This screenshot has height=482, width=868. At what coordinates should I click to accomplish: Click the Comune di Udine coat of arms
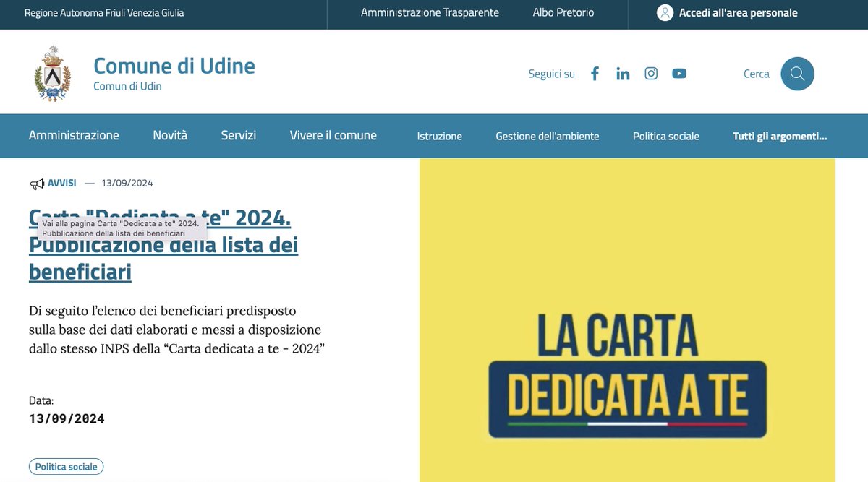point(51,72)
